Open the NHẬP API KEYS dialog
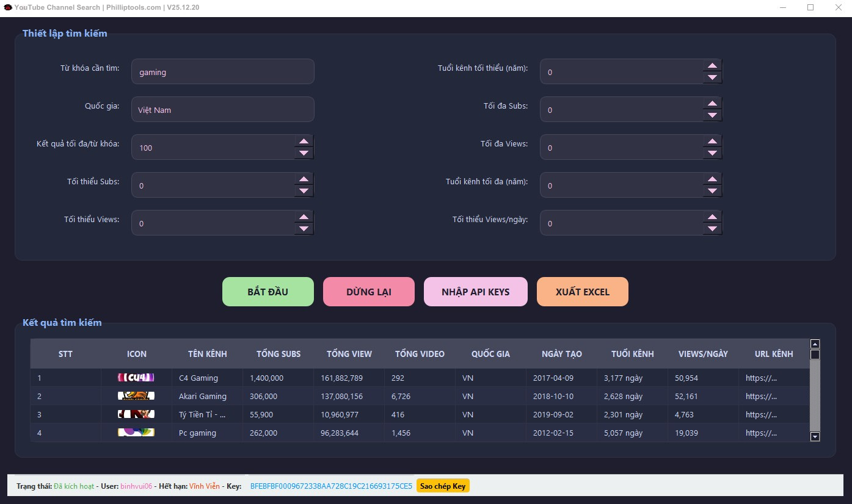This screenshot has height=504, width=852. pos(475,292)
